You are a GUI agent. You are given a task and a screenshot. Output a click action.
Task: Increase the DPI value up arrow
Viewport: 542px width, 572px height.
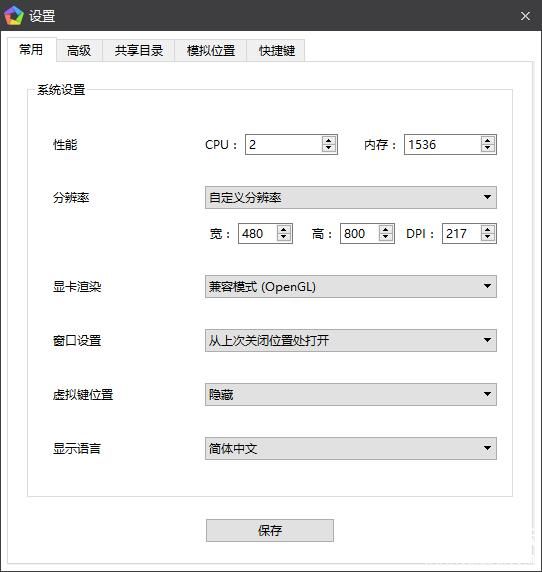[488, 229]
